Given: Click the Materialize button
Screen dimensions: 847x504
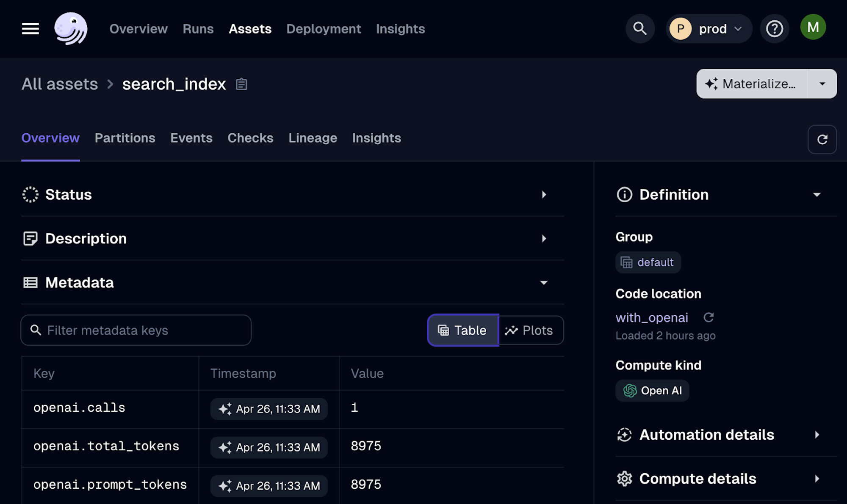Looking at the screenshot, I should coord(752,84).
